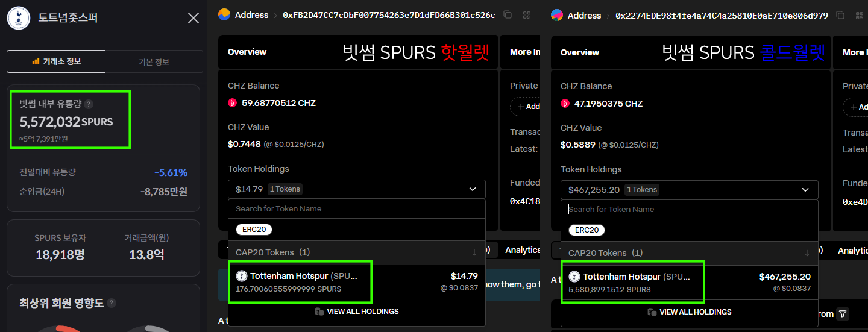
Task: Open help icon beside 최상위 회원 영향도
Action: point(112,303)
